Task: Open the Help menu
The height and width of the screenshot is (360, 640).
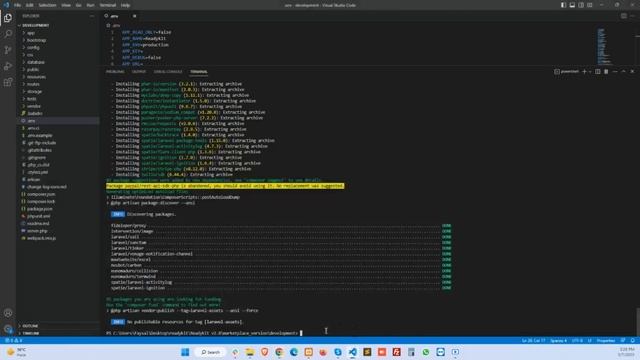Action: (x=125, y=5)
